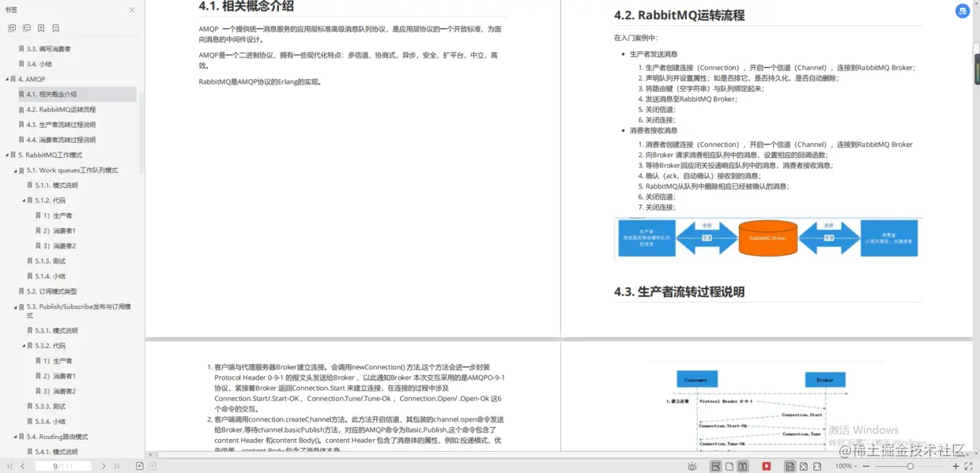Viewport: 980px width, 473px height.
Task: Jump to bookmark 4.2. RabbitMQ运转流程
Action: (x=62, y=110)
